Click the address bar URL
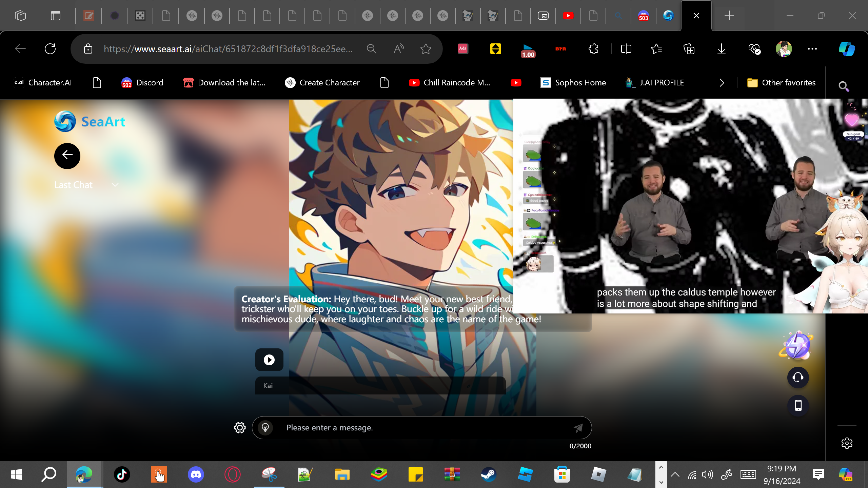 pyautogui.click(x=228, y=49)
